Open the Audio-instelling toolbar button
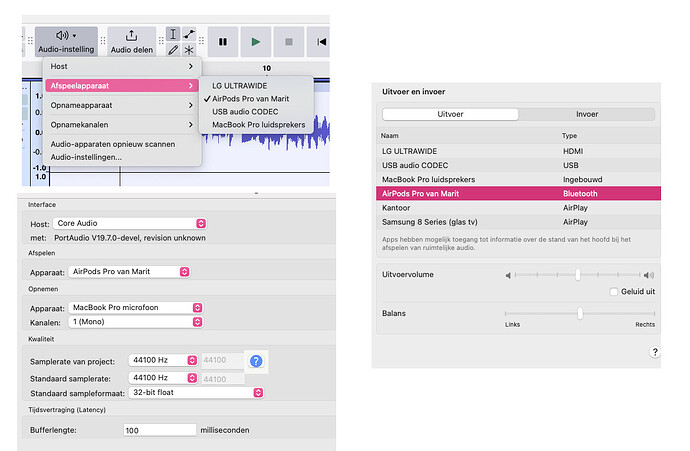 click(66, 42)
